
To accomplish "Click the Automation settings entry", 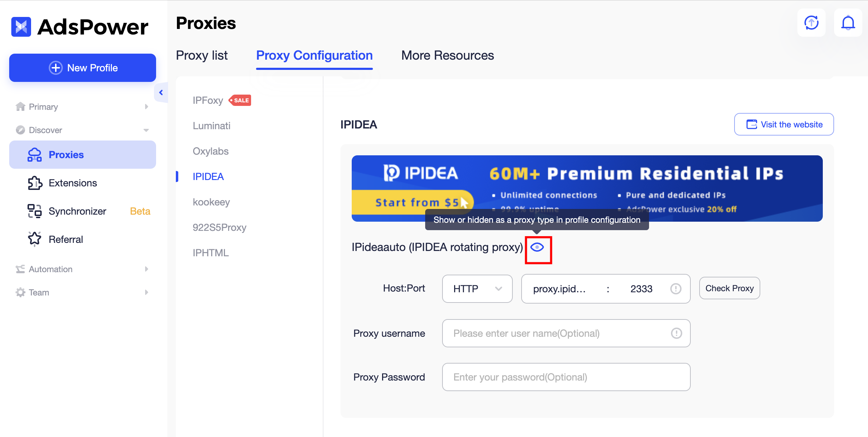I will 49,269.
